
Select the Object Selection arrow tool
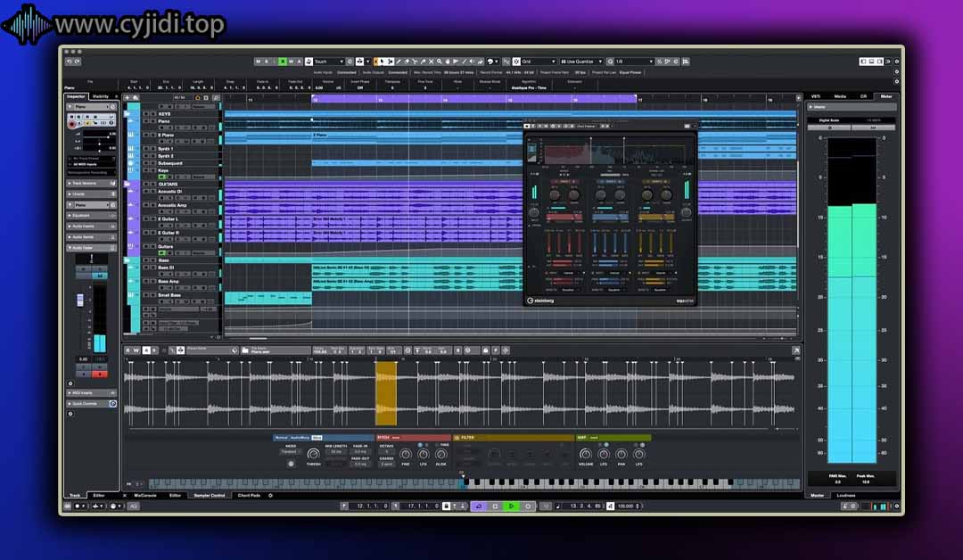click(382, 62)
